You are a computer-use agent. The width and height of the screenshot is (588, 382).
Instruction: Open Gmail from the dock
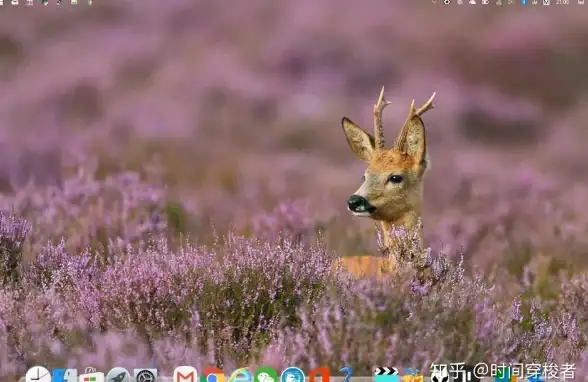(x=185, y=375)
